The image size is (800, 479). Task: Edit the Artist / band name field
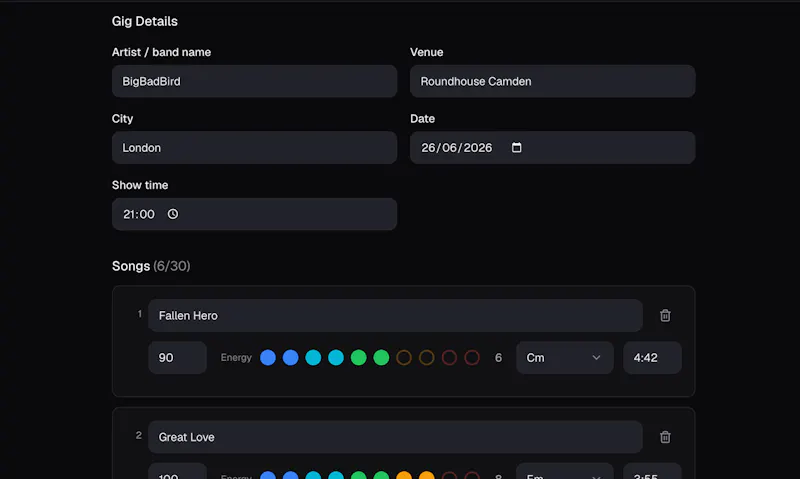(x=254, y=81)
